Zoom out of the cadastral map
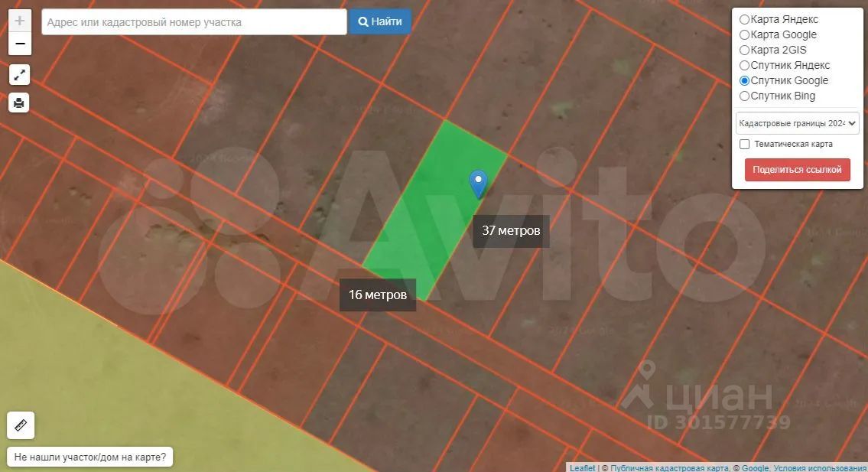The height and width of the screenshot is (472, 868). pos(20,44)
